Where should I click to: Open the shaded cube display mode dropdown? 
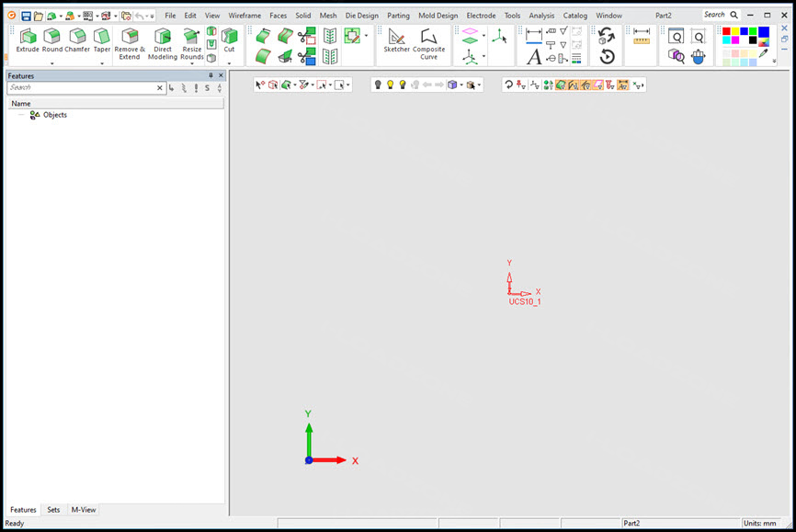[461, 85]
